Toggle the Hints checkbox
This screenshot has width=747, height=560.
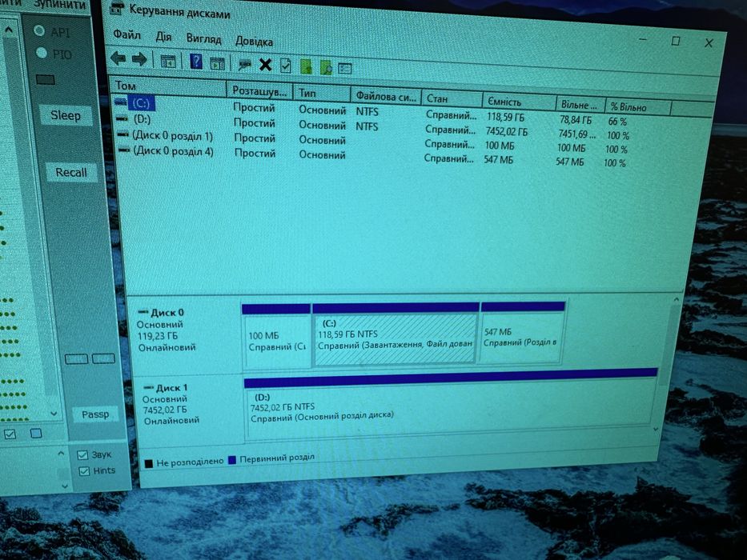pyautogui.click(x=84, y=471)
